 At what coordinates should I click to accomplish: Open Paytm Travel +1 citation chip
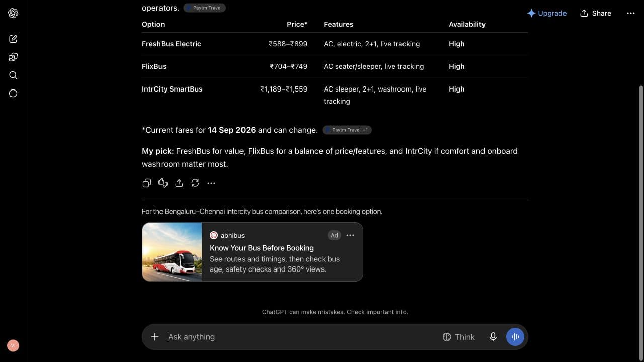[x=347, y=130]
